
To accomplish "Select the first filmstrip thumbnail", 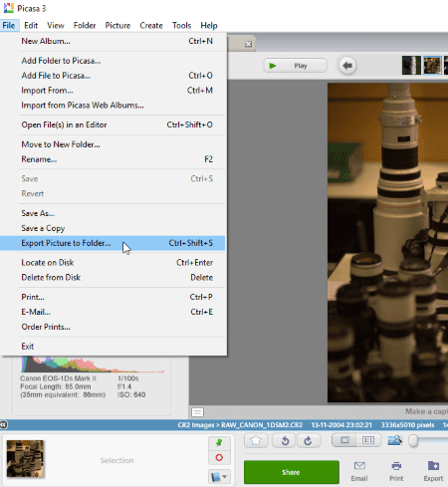I will click(411, 65).
